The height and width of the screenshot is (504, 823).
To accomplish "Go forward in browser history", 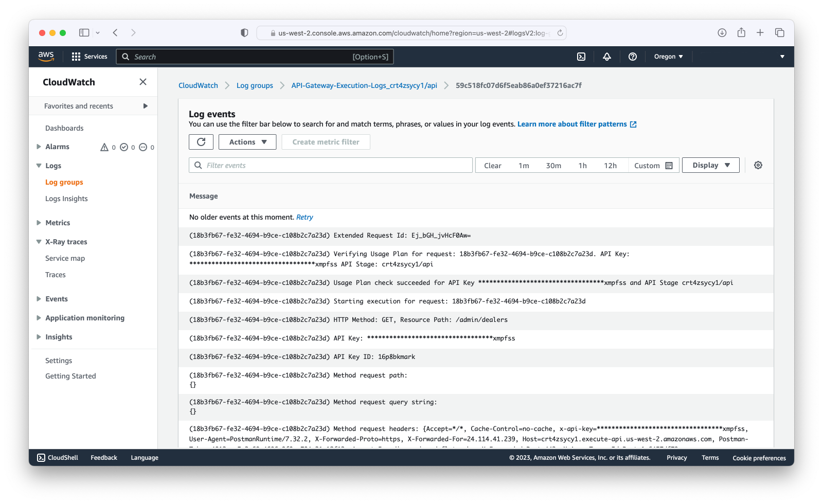I will tap(133, 32).
